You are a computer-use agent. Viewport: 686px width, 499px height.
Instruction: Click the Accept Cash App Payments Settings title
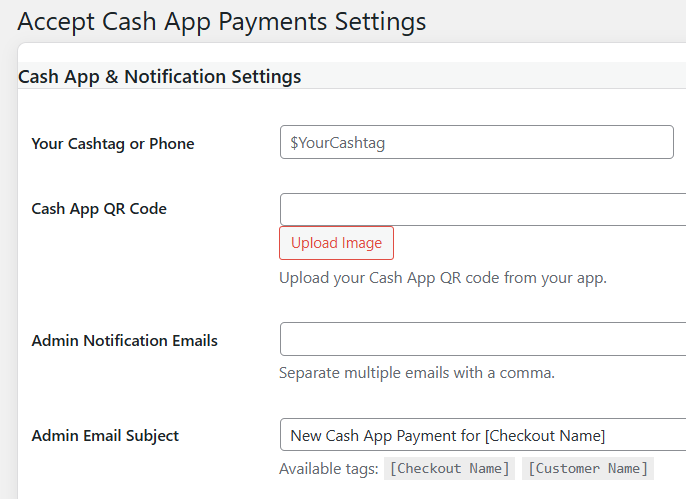pyautogui.click(x=222, y=21)
